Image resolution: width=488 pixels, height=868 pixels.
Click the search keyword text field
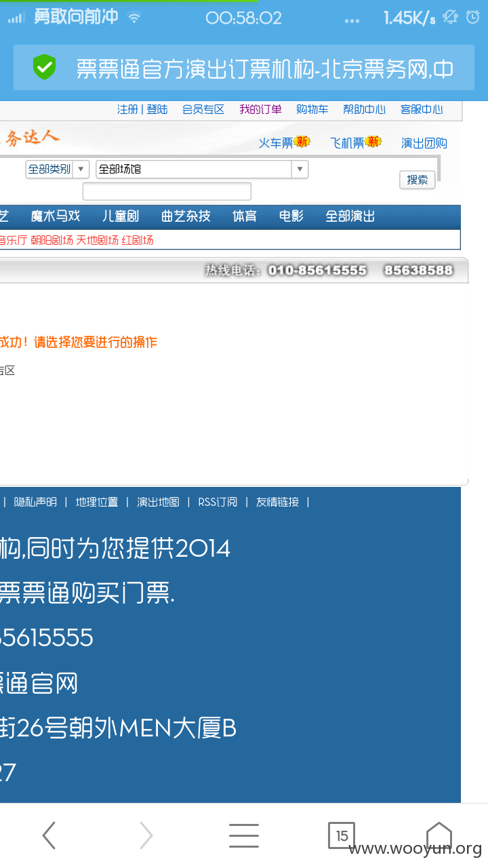point(167,191)
